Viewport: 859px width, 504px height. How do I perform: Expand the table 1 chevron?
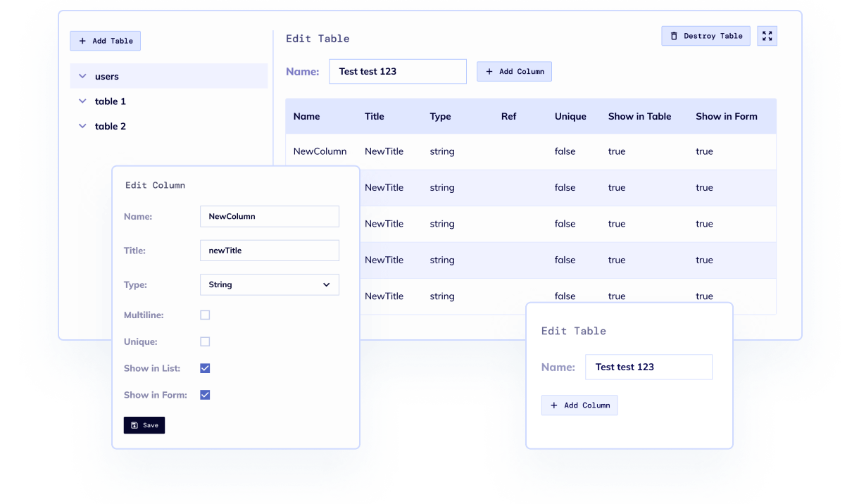coord(82,101)
